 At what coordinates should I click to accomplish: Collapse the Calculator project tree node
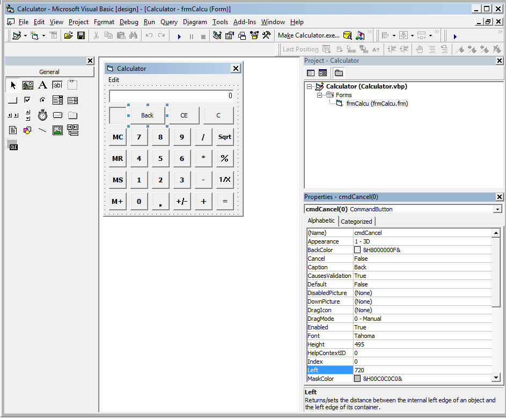click(x=309, y=86)
